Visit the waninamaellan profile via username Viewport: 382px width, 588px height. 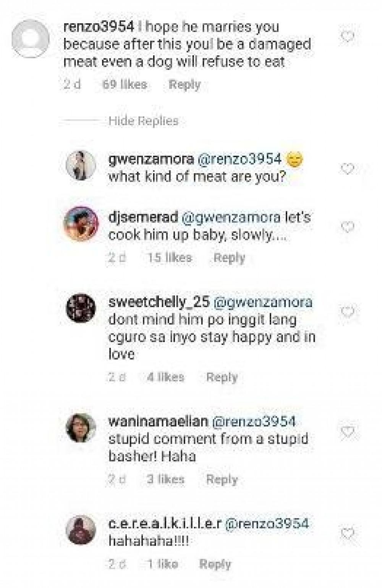tap(158, 422)
